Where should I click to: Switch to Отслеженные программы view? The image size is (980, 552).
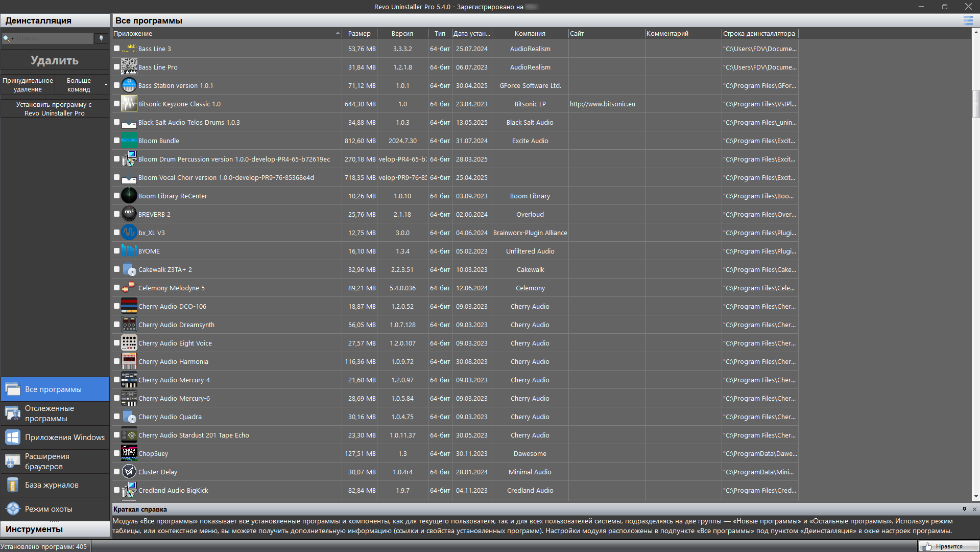[x=55, y=413]
